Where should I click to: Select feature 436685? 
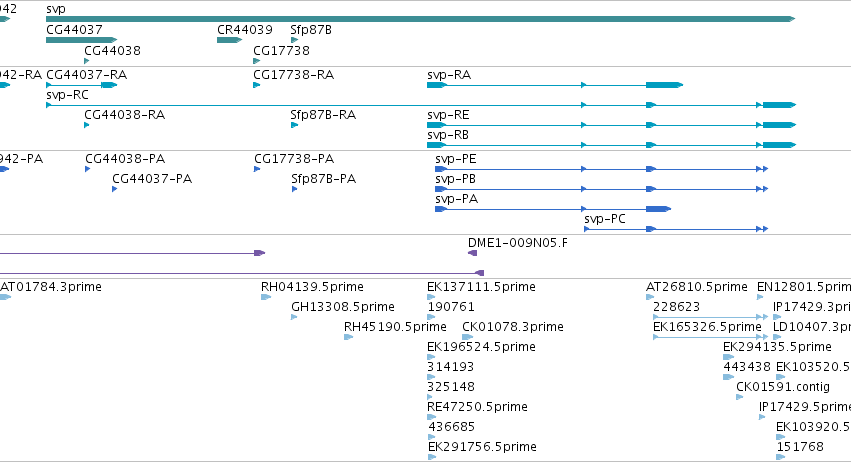coord(451,428)
